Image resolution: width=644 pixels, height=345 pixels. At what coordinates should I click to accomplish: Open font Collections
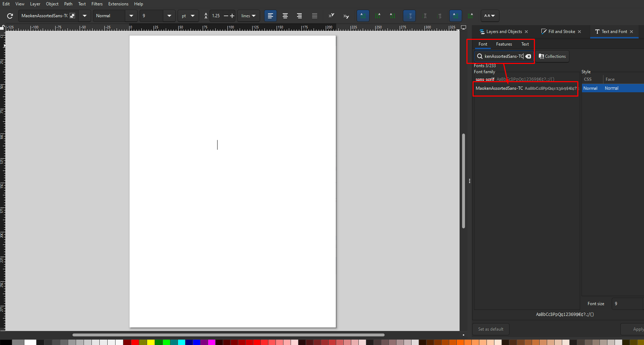coord(552,56)
